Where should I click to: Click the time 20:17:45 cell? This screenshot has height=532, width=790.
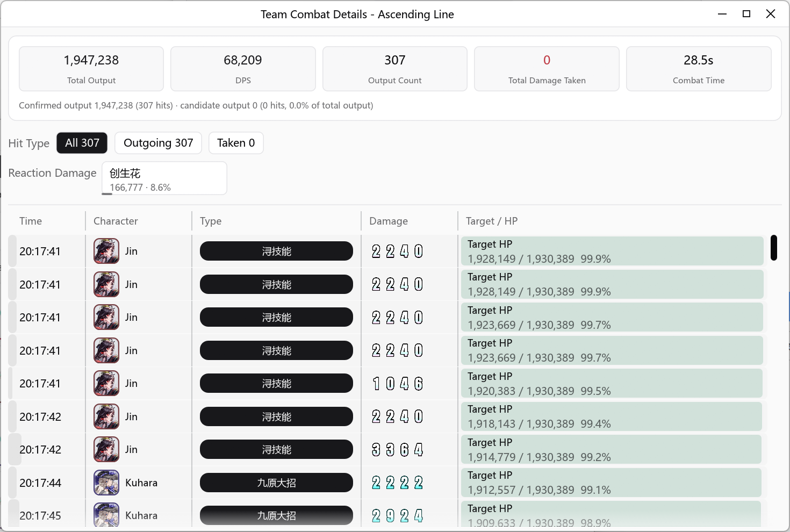pyautogui.click(x=40, y=515)
